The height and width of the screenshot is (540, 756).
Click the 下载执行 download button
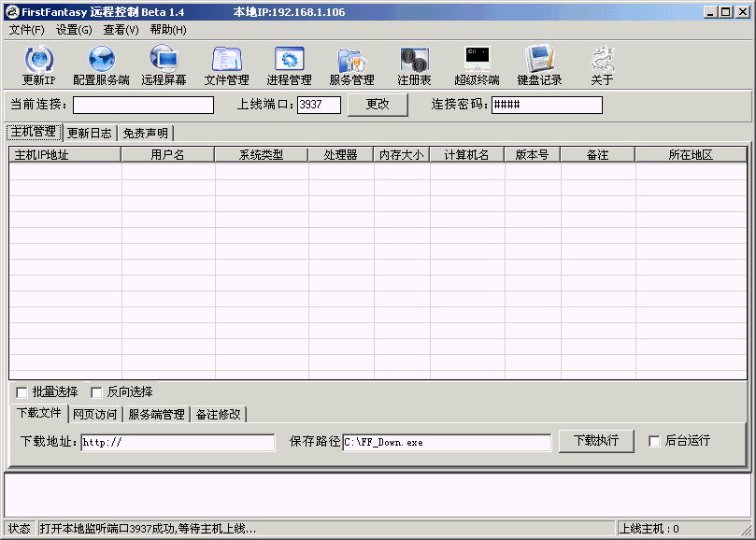click(595, 441)
